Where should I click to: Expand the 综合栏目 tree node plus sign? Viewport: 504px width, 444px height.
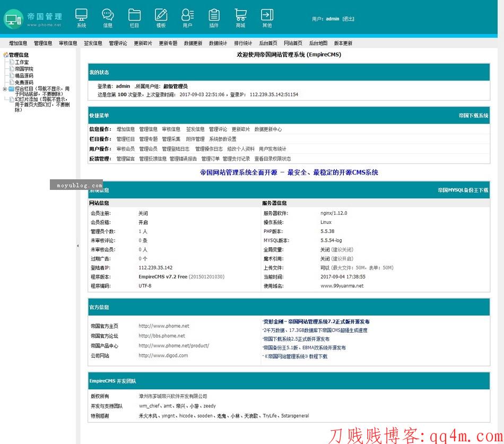5,89
